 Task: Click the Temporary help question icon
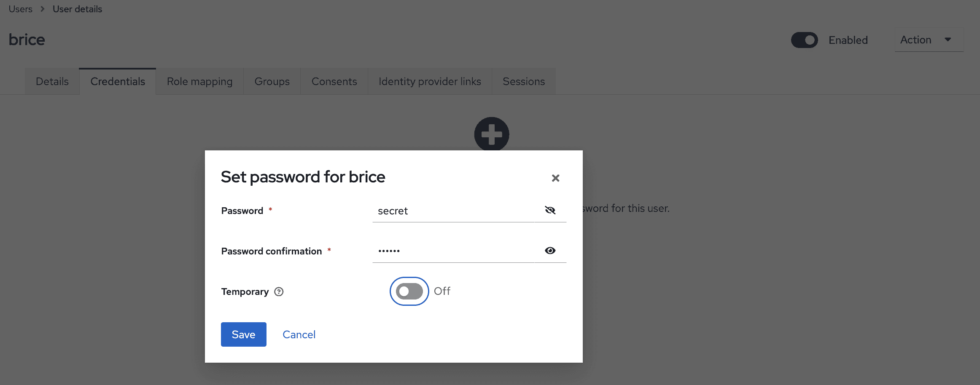point(279,291)
